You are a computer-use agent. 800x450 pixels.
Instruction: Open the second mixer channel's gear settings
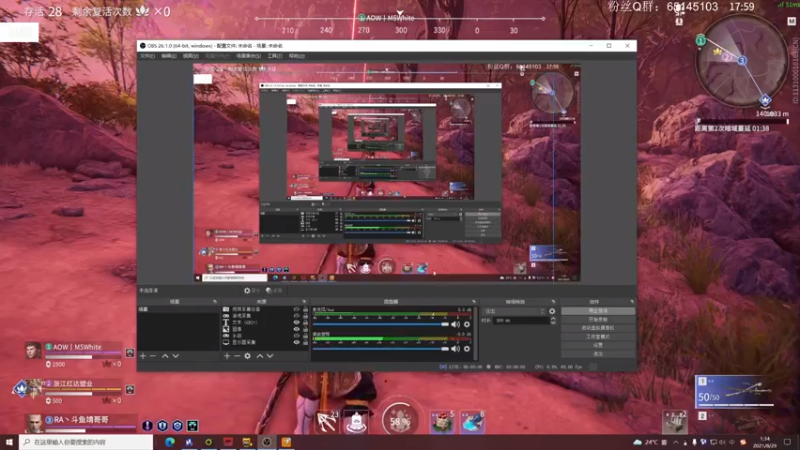pyautogui.click(x=467, y=349)
